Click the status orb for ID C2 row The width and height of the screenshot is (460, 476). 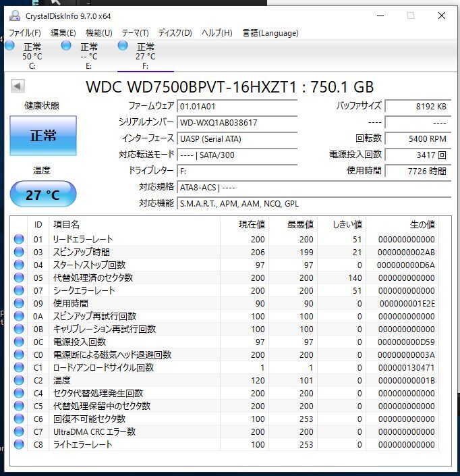[19, 380]
